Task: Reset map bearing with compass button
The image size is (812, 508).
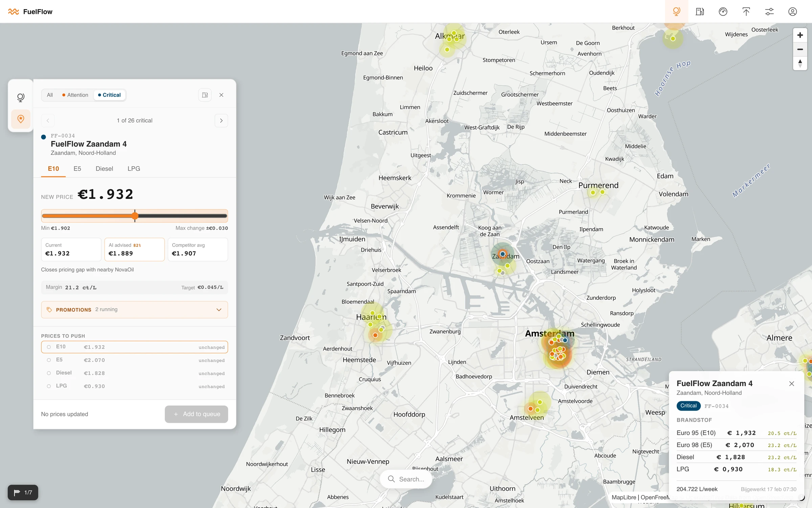Action: pyautogui.click(x=800, y=63)
